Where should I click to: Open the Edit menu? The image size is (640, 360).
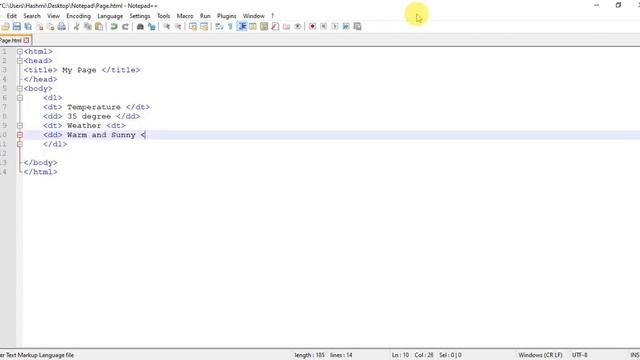[x=12, y=16]
